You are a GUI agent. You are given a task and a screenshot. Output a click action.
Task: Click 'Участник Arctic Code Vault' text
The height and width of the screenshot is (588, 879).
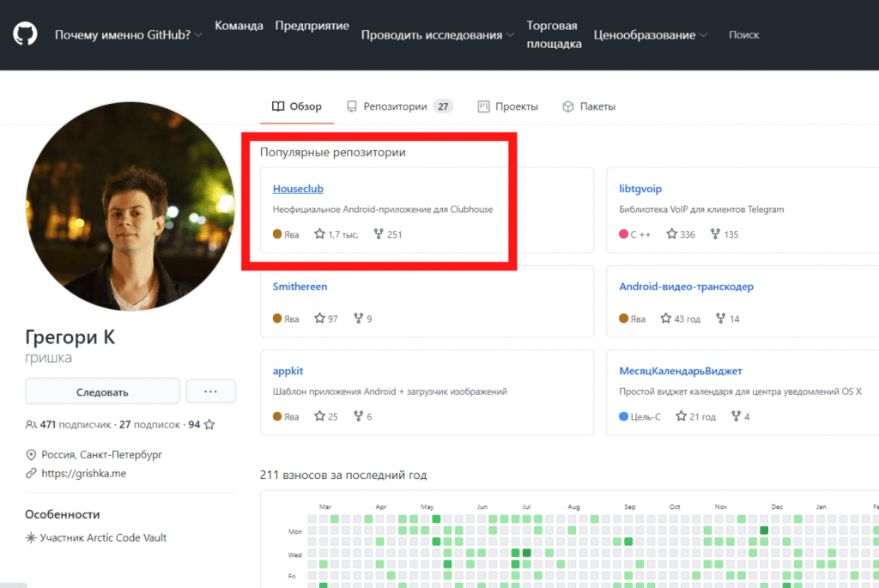[x=103, y=537]
